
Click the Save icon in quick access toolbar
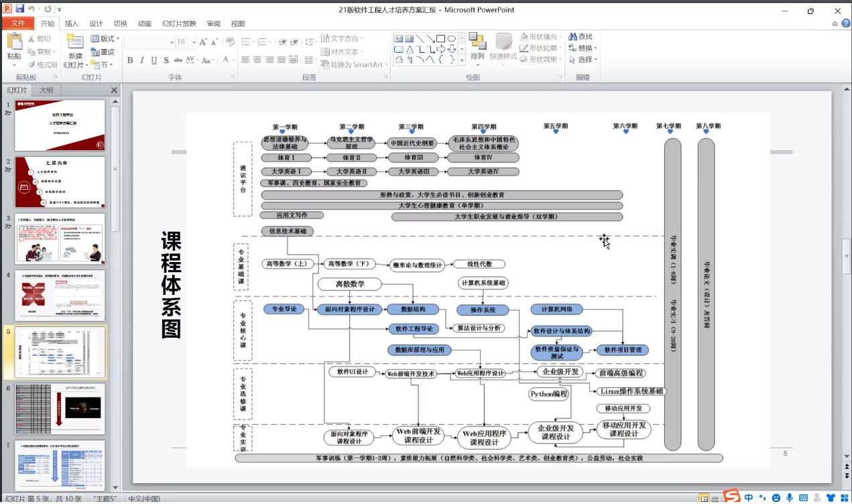pos(19,9)
